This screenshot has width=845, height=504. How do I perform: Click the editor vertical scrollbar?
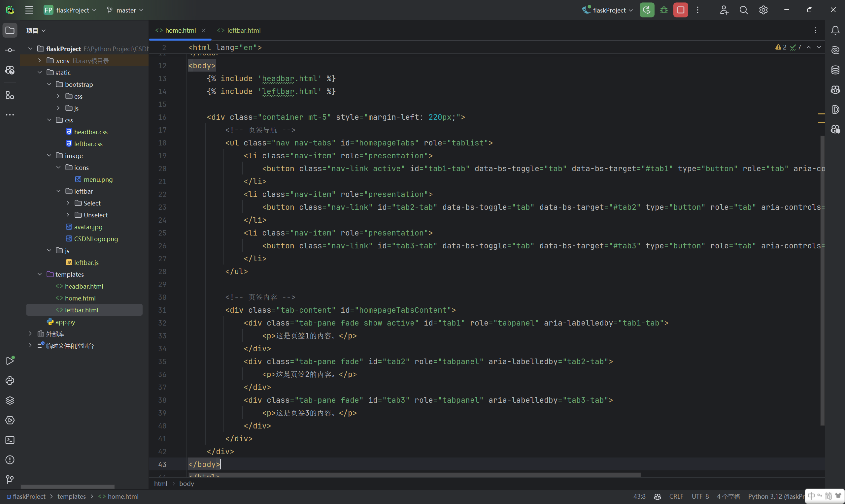822,280
